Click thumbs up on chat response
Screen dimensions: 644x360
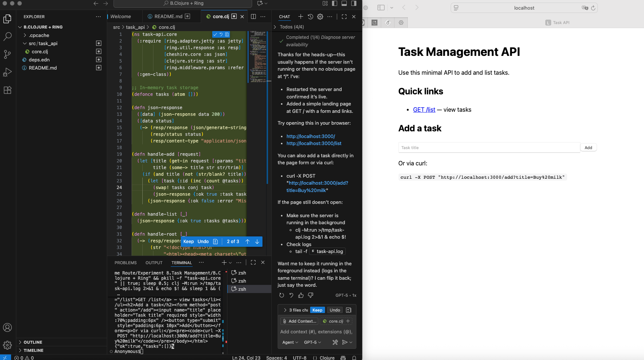tap(301, 295)
